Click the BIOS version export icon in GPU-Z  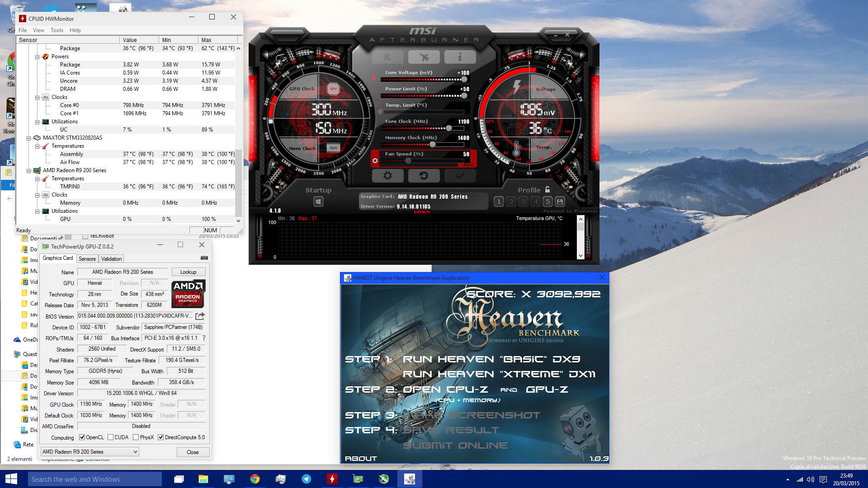pos(200,316)
